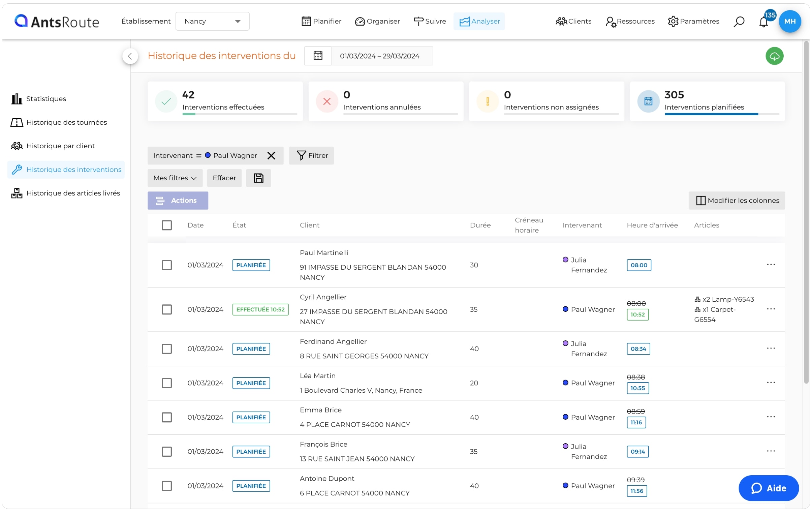Viewport: 812px width, 514px height.
Task: Click the EFFECTUÉE 10:52 status badge
Action: [260, 310]
